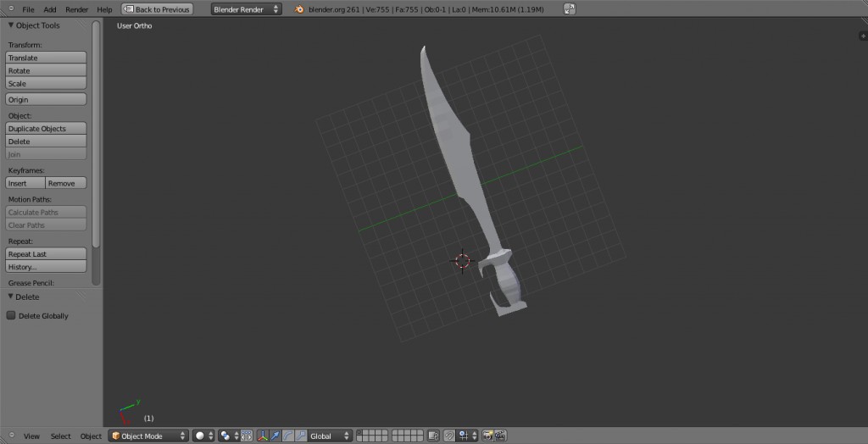This screenshot has height=444, width=868.
Task: Open the Help menu
Action: (x=104, y=9)
